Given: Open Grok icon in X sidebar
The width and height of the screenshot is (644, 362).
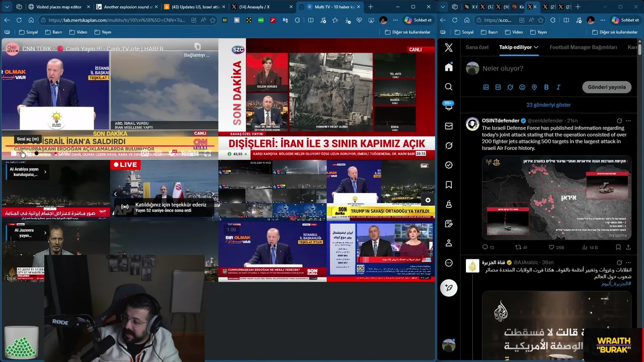Looking at the screenshot, I should [x=449, y=145].
